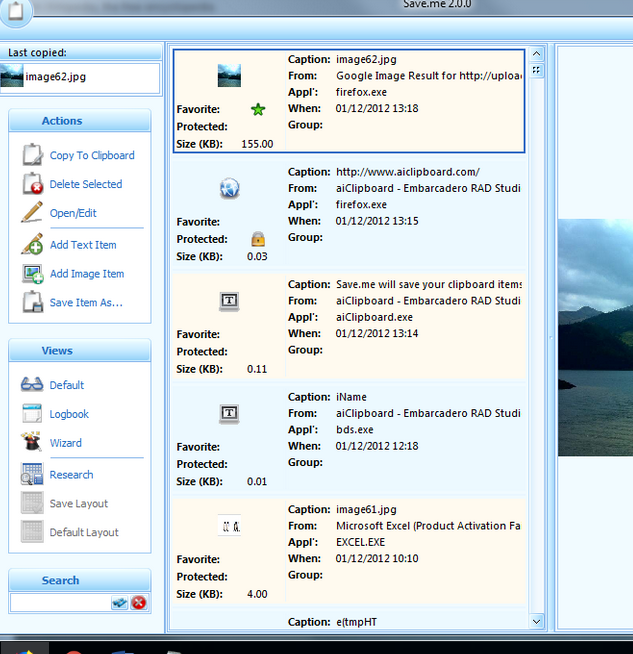Click the Wizard hat icon
The height and width of the screenshot is (654, 633).
click(32, 442)
